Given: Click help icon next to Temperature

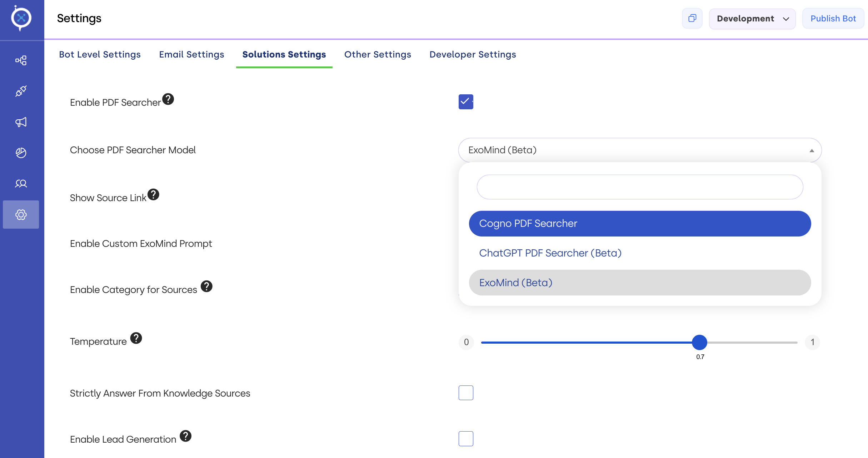Looking at the screenshot, I should pos(136,338).
